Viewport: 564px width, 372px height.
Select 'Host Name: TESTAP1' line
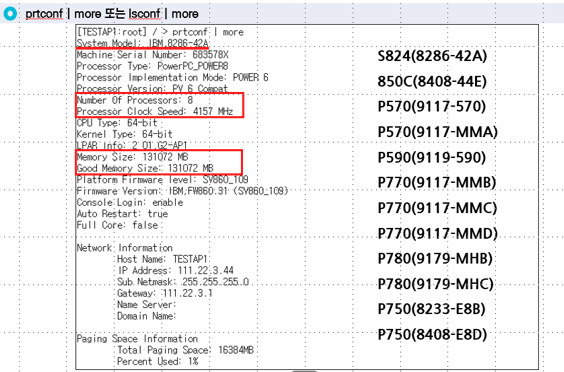162,259
